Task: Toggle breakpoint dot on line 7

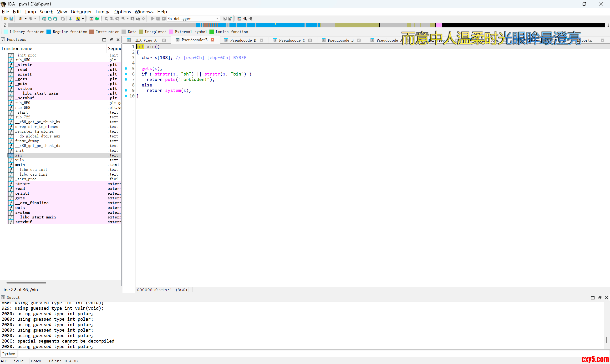Action: (126, 80)
